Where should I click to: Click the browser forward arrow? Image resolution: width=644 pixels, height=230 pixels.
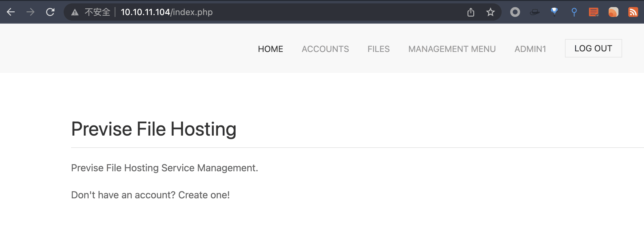coord(30,12)
